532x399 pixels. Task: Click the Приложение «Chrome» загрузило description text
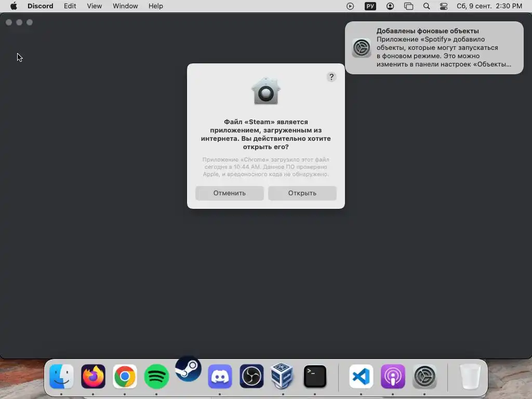pos(265,167)
